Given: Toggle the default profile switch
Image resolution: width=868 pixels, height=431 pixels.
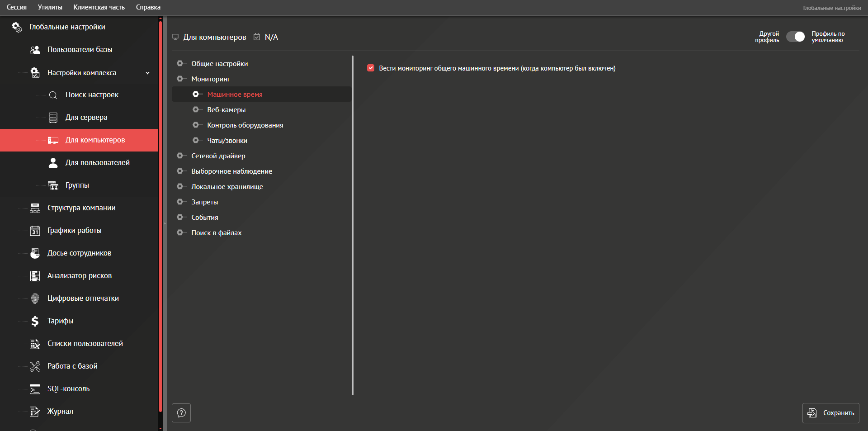Looking at the screenshot, I should [795, 37].
